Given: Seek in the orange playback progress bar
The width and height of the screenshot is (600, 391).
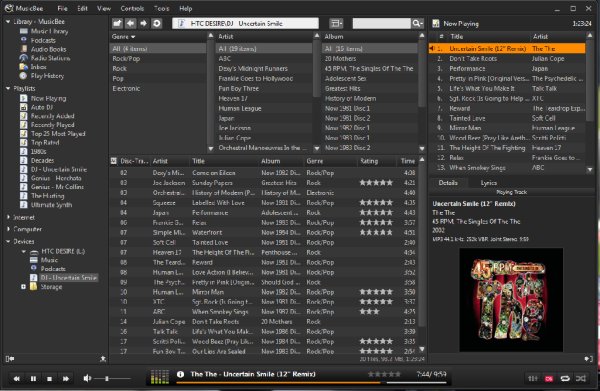Looking at the screenshot, I should pyautogui.click(x=311, y=382).
